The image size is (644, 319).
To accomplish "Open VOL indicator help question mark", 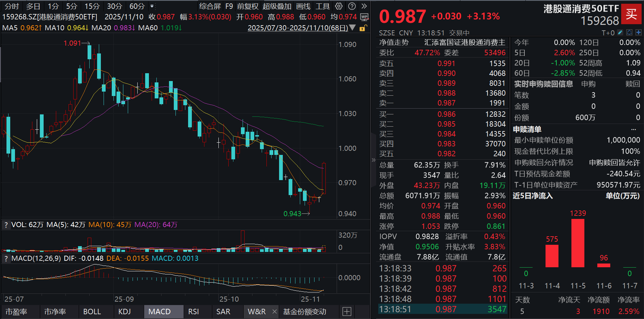I will 6,225.
